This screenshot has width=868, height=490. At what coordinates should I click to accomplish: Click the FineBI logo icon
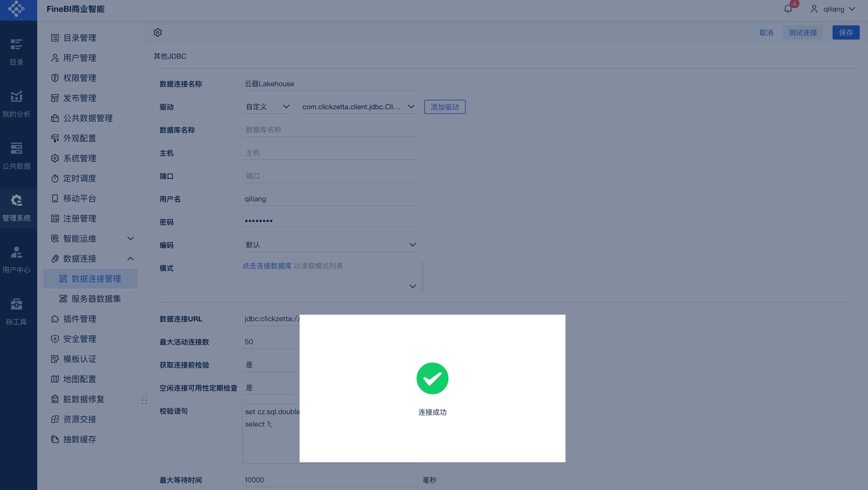tap(17, 9)
